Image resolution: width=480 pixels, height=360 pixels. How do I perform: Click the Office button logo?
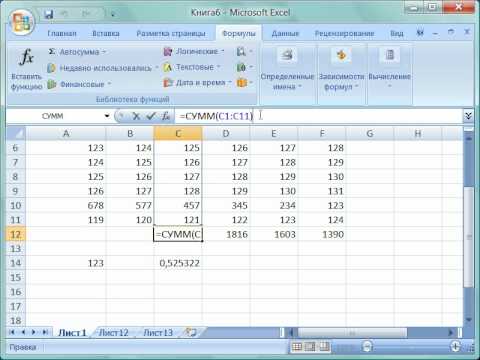pos(22,22)
